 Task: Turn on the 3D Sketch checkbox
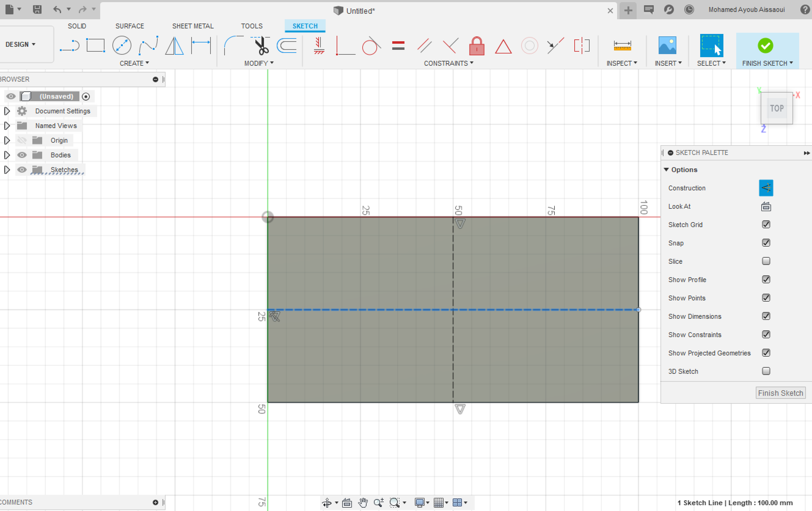(x=766, y=371)
